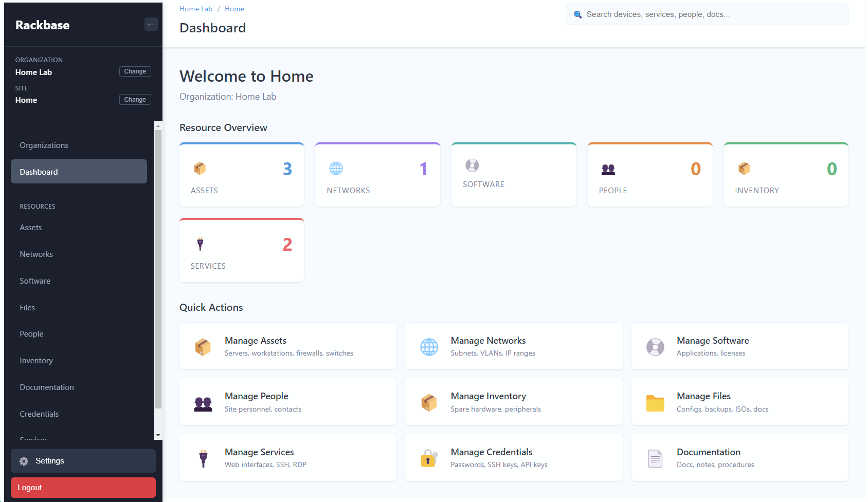Click the sidebar scrollbar up arrow
Viewport: 868px width, 502px height.
coord(158,126)
